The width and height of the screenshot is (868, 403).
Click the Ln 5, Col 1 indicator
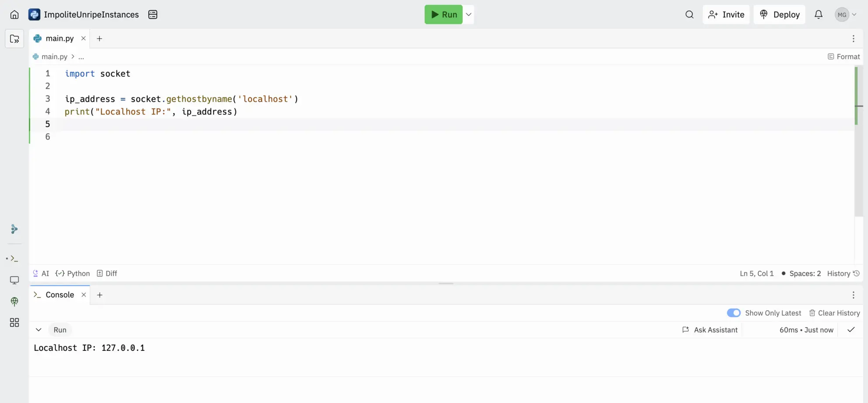tap(757, 274)
